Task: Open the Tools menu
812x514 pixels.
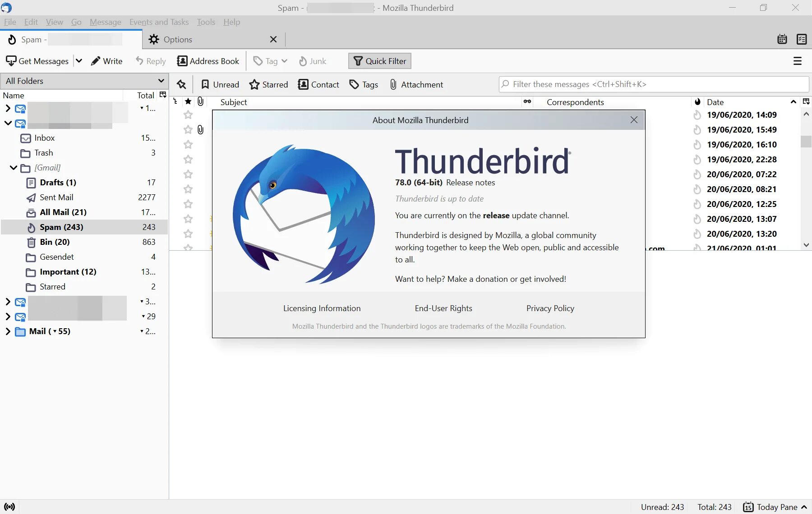Action: pos(206,22)
